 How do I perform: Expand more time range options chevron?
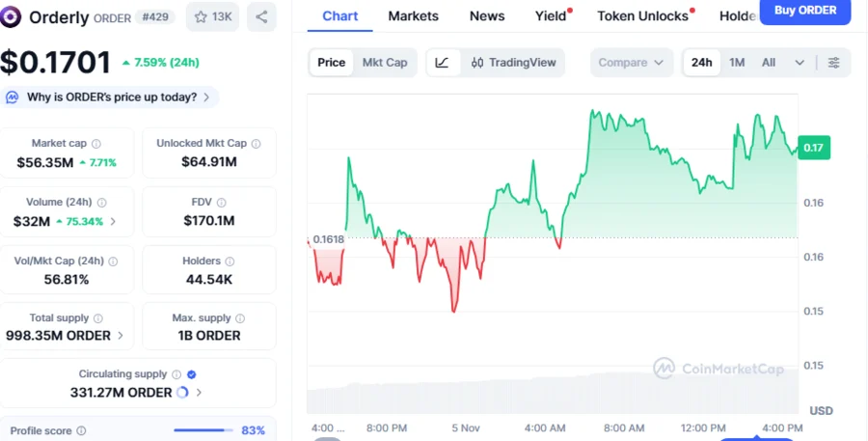(x=800, y=63)
